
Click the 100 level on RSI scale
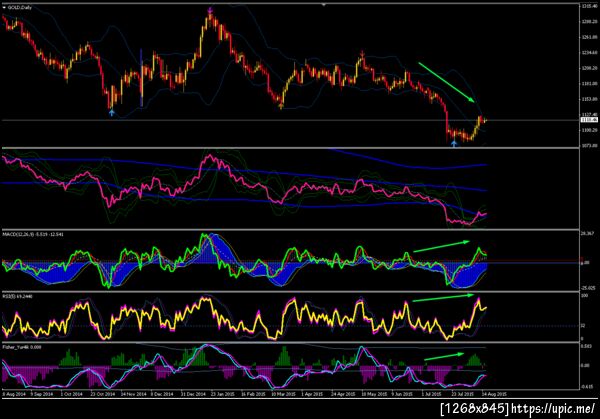tap(584, 296)
